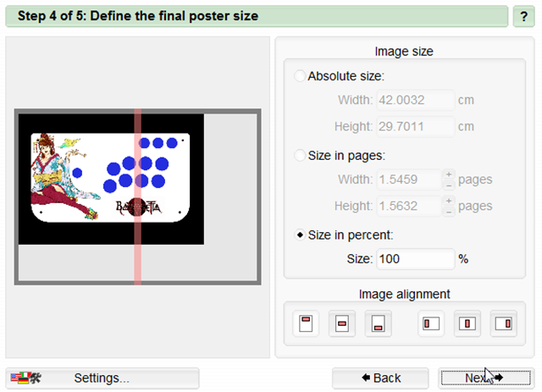Go Back to previous step

click(x=380, y=378)
